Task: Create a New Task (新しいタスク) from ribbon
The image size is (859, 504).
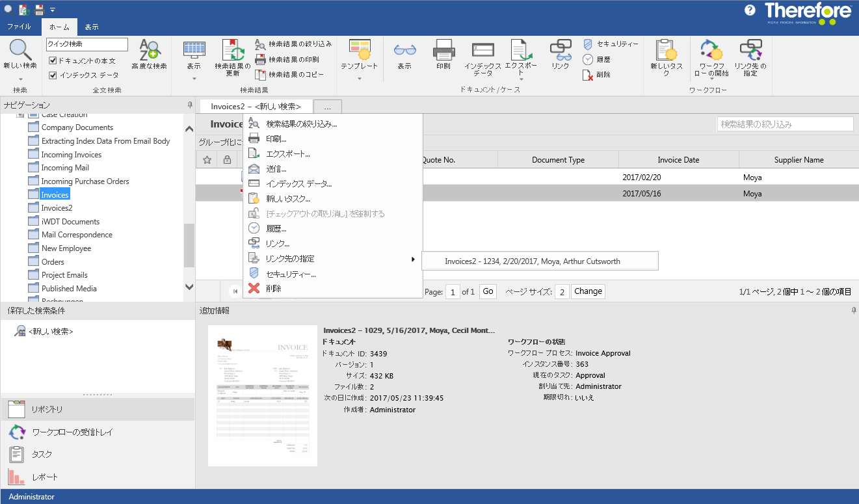Action: [x=667, y=57]
